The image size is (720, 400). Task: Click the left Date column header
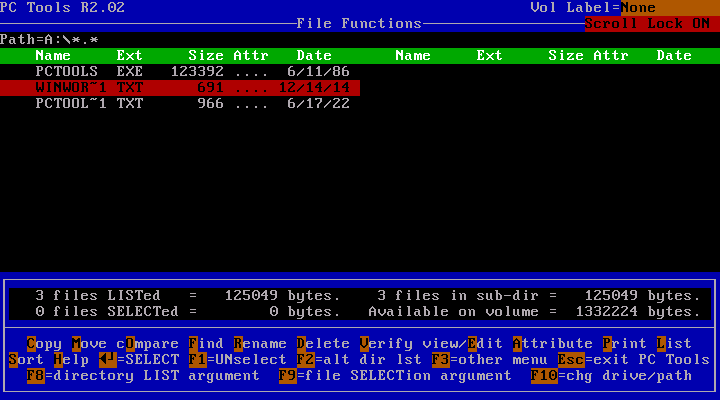point(314,56)
